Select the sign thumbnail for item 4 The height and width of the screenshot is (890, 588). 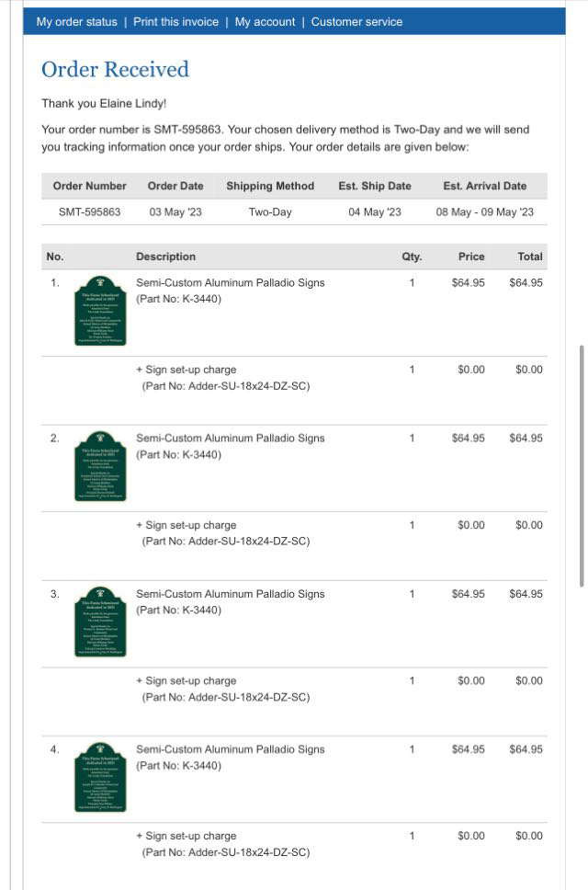tap(100, 777)
